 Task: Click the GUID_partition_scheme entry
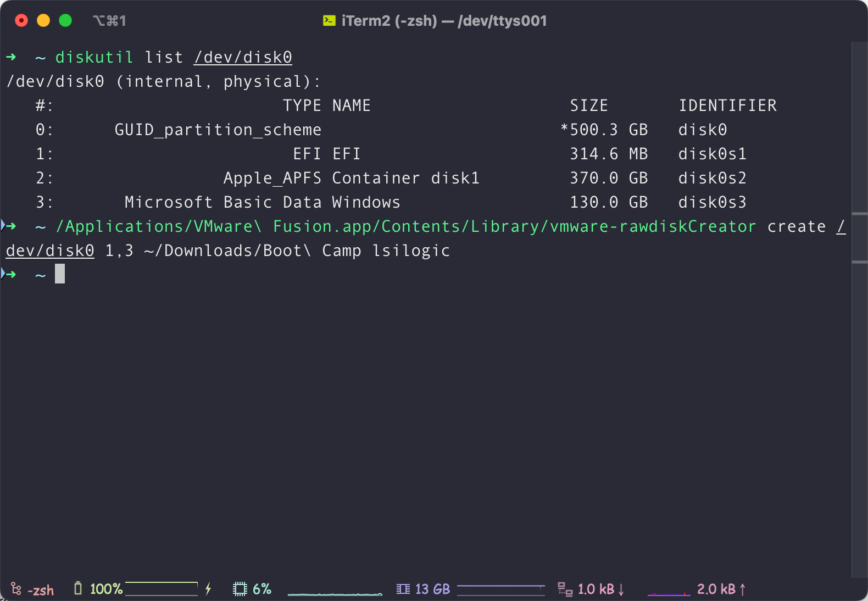[x=218, y=130]
